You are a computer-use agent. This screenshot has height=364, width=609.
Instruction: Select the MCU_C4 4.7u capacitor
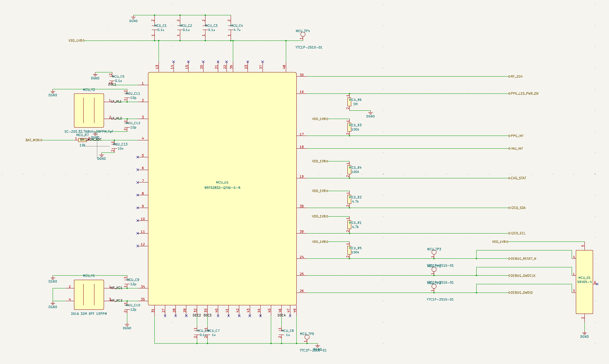tap(231, 28)
